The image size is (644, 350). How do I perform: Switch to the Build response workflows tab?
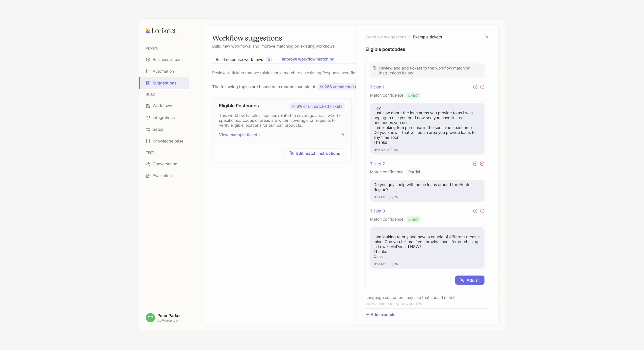239,60
